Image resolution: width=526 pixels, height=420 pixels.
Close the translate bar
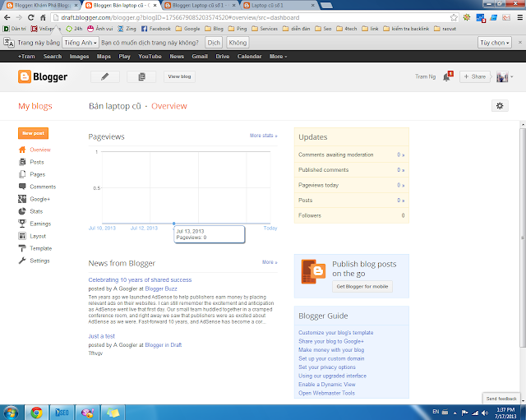520,43
